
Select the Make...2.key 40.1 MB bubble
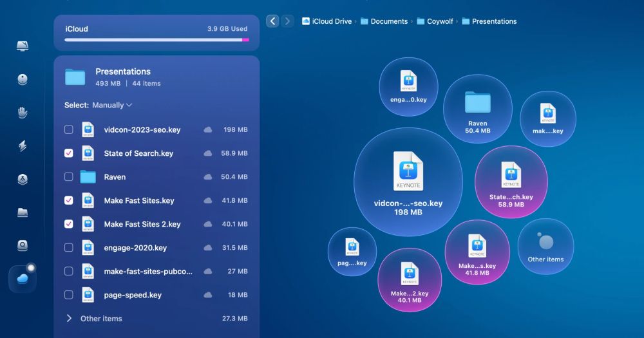410,279
